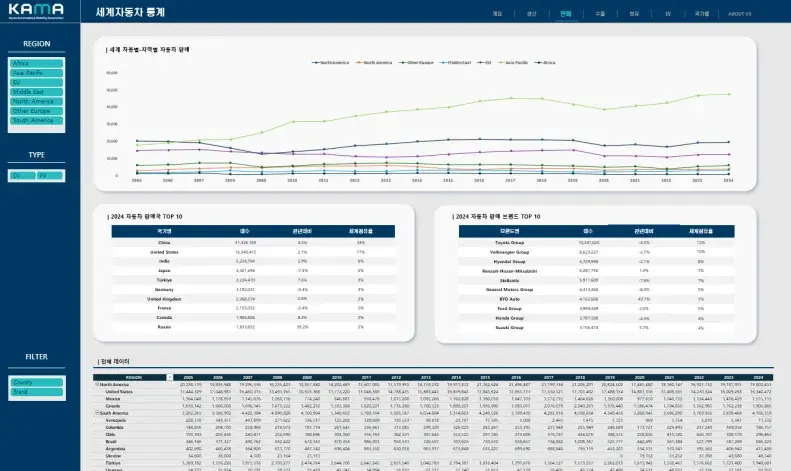The image size is (791, 471).
Task: Select the United Kingdom row
Action: (253, 299)
